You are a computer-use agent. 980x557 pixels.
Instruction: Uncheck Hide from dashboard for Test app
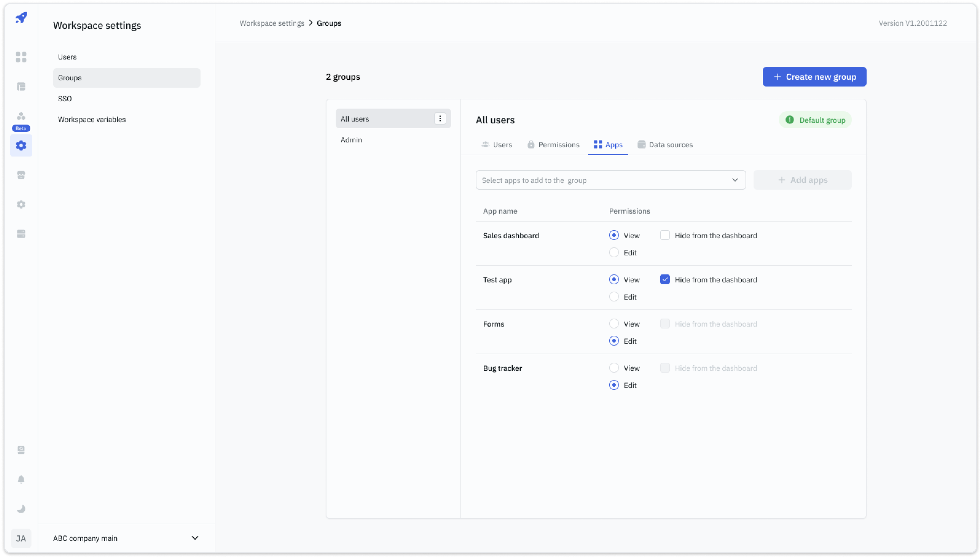[665, 280]
